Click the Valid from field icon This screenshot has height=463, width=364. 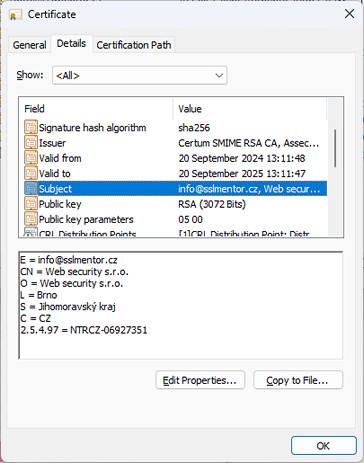point(31,158)
